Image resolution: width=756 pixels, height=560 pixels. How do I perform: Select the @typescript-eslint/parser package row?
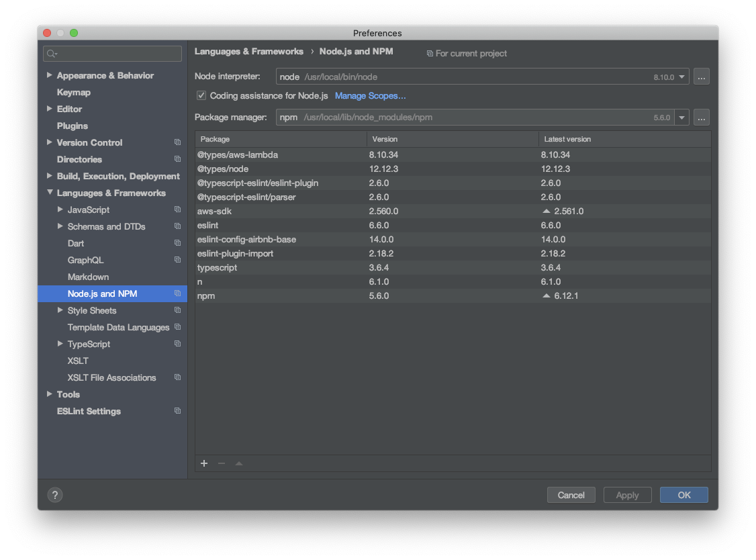coord(453,197)
